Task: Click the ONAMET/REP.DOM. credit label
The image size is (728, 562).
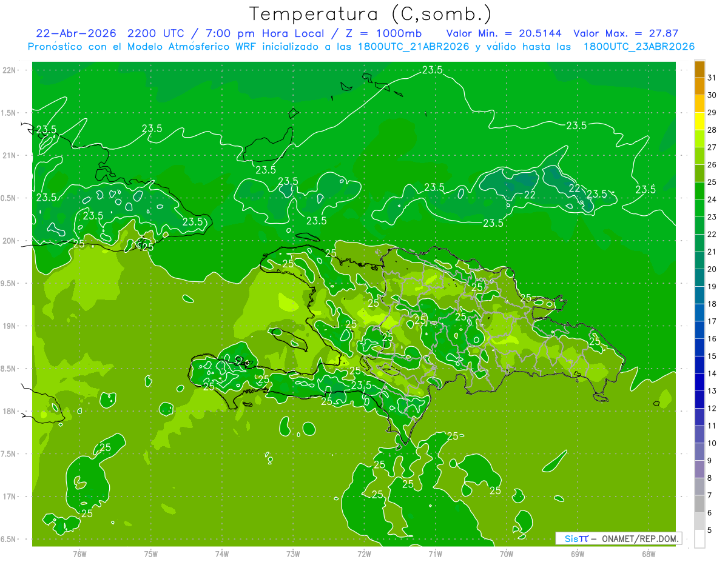Action: (x=639, y=538)
